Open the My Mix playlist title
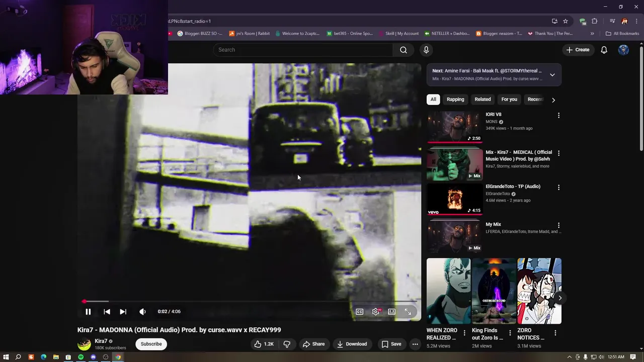Screen dimensions: 644x362 pyautogui.click(x=493, y=225)
